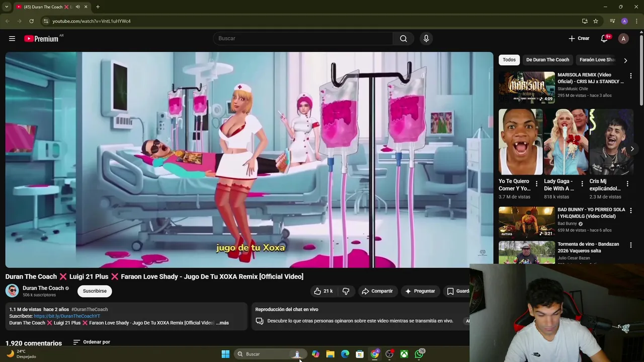Open Duran The Coach channel avatar
The image size is (644, 362).
(x=12, y=291)
